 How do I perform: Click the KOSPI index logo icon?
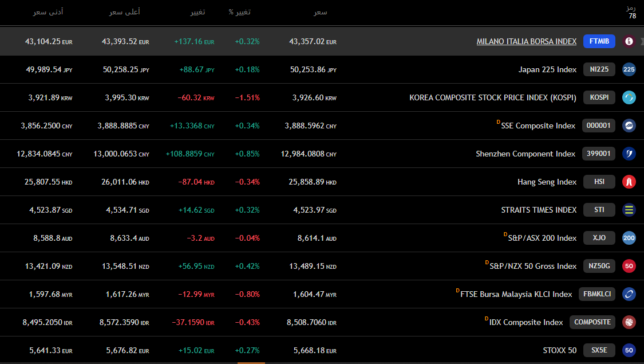point(629,97)
